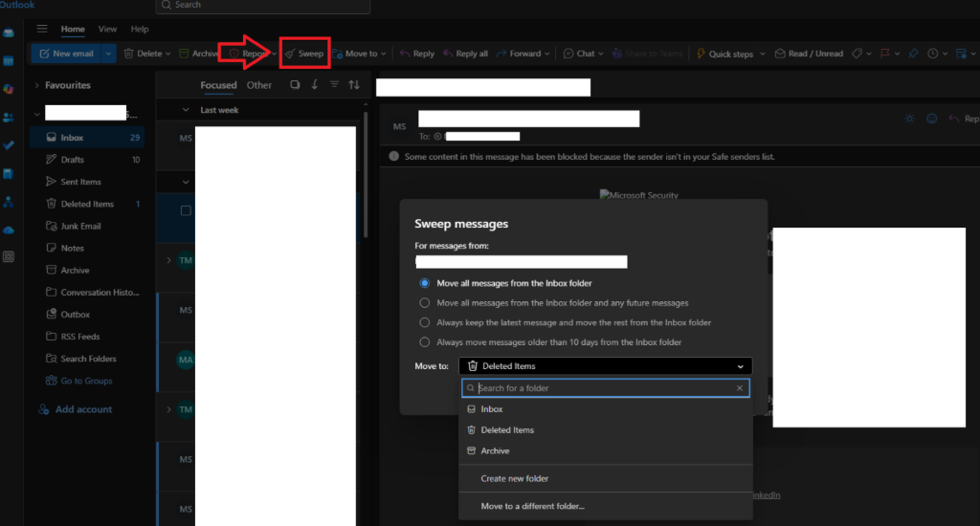
Task: Click the Search for a folder field
Action: coord(605,388)
